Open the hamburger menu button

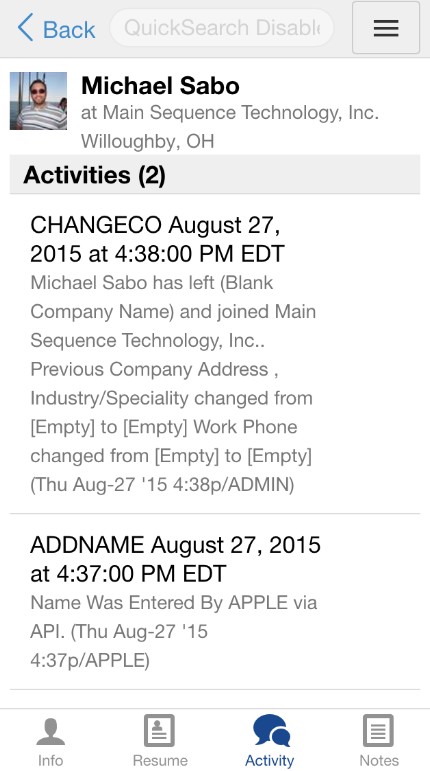386,28
